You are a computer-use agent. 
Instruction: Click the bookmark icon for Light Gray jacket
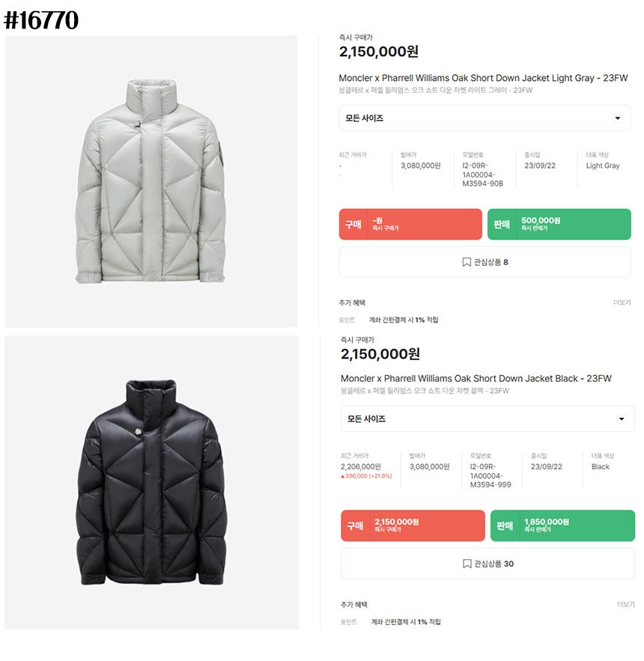click(x=467, y=262)
